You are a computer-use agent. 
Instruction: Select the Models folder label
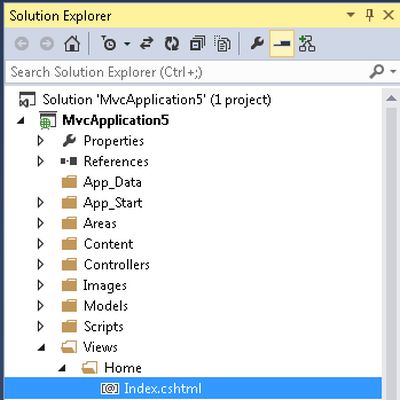(x=106, y=306)
